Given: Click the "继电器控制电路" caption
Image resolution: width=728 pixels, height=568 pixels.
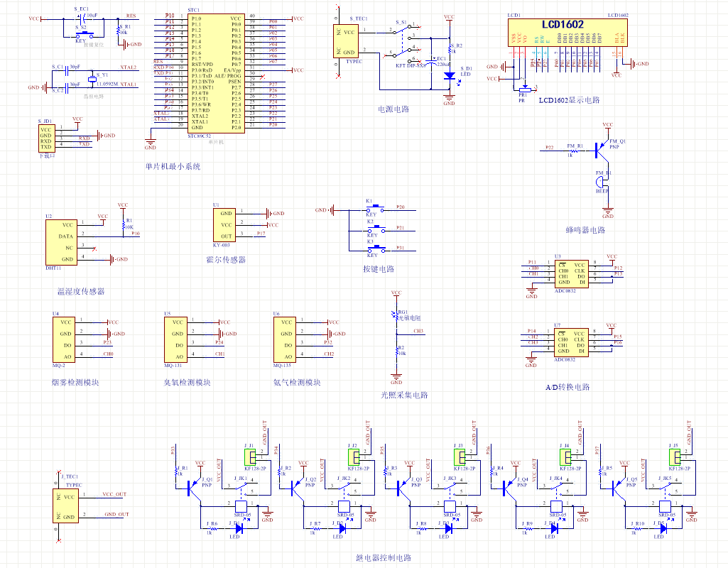Looking at the screenshot, I should tap(384, 558).
